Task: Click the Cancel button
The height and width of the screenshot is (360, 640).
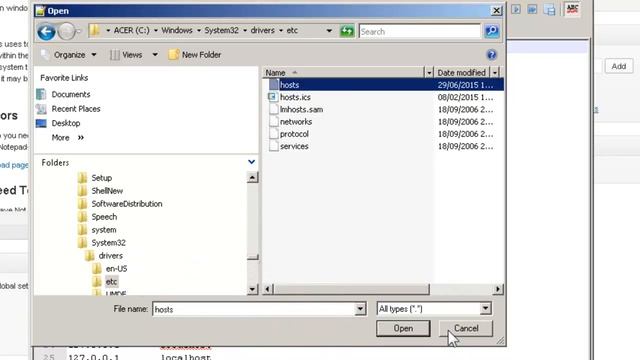Action: click(466, 329)
